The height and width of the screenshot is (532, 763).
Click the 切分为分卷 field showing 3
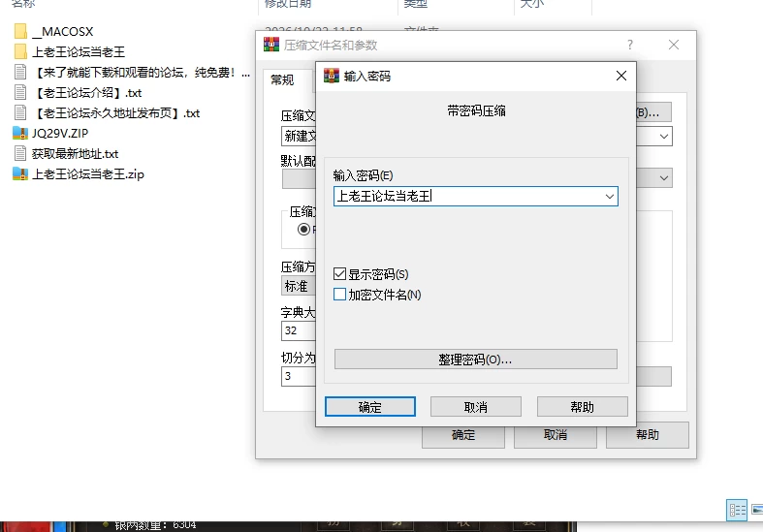pyautogui.click(x=299, y=376)
